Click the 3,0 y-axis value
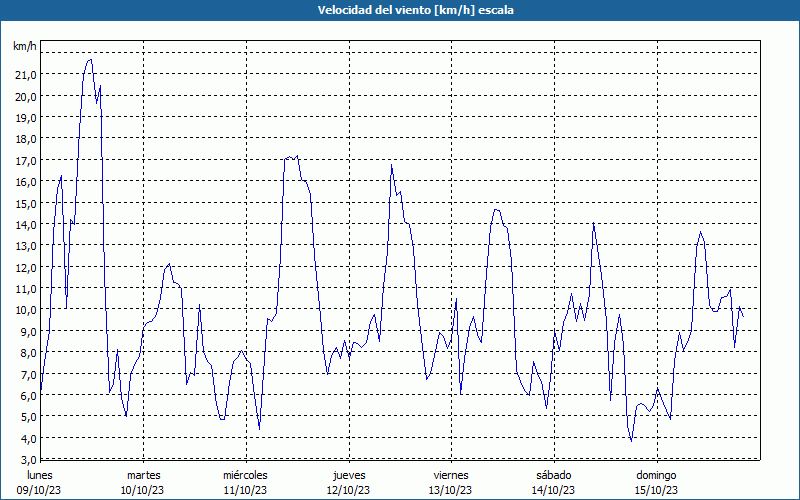The width and height of the screenshot is (800, 500). (28, 460)
